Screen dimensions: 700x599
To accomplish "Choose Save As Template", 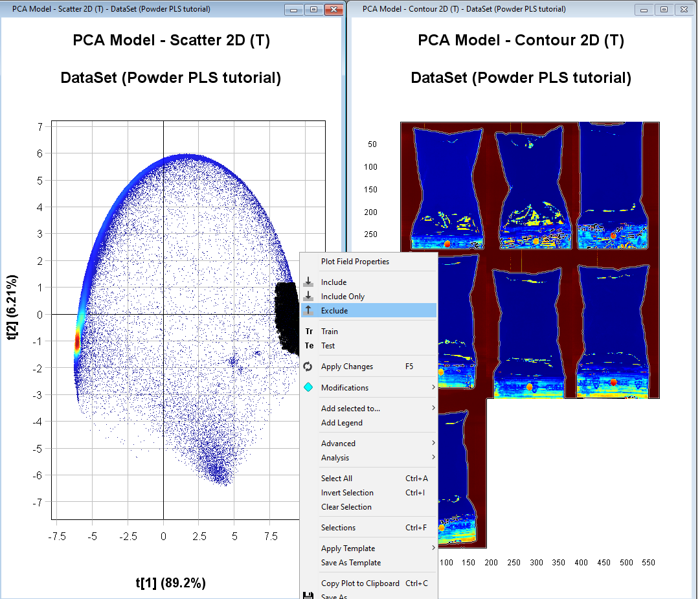I will coord(350,563).
